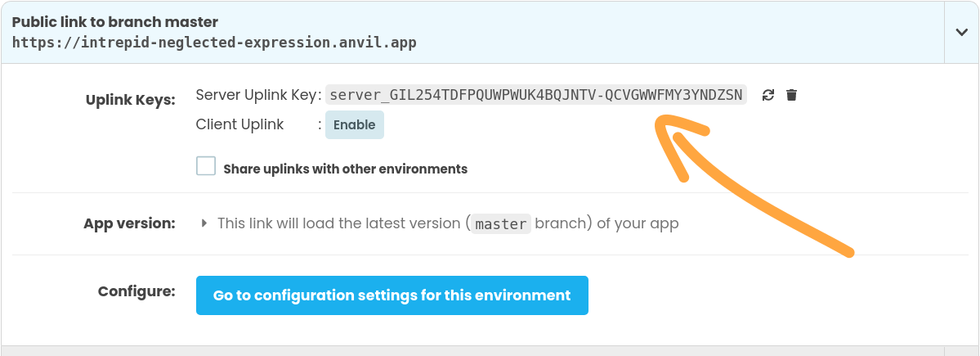The image size is (980, 356).
Task: Click the server uplink key value
Action: pos(535,95)
